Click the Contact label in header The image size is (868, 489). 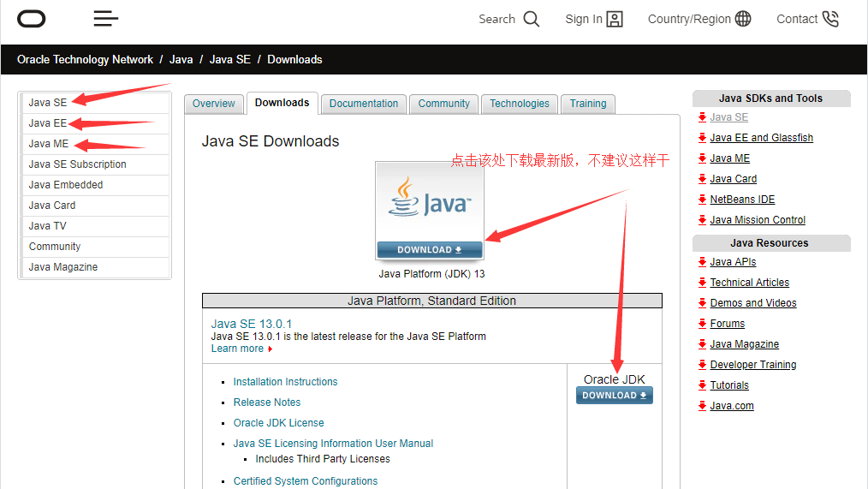click(797, 19)
